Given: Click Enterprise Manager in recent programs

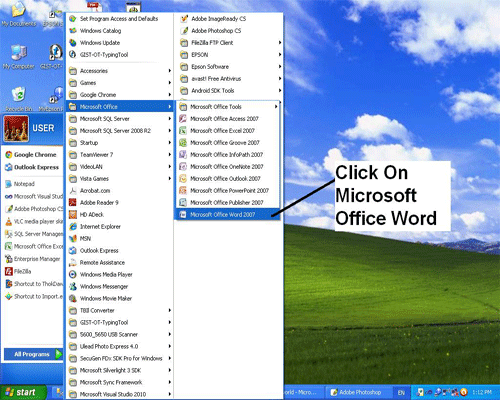Looking at the screenshot, I should (x=33, y=259).
